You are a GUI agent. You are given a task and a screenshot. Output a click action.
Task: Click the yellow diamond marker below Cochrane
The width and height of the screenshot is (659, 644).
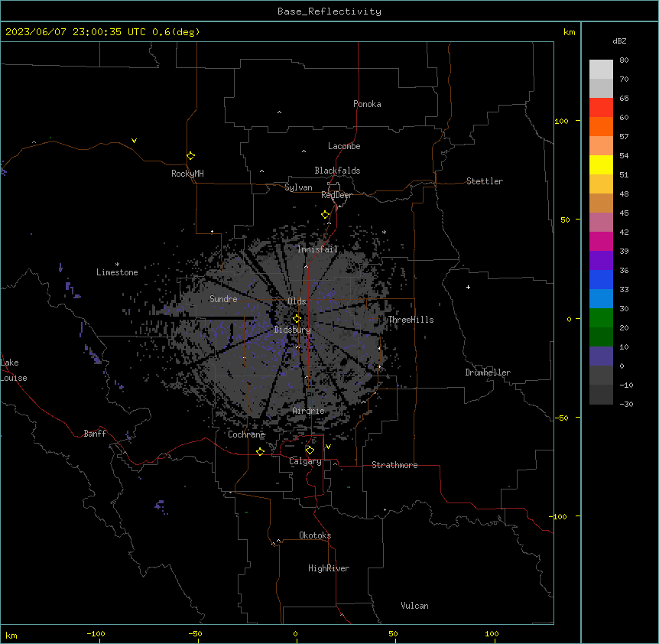coord(260,451)
